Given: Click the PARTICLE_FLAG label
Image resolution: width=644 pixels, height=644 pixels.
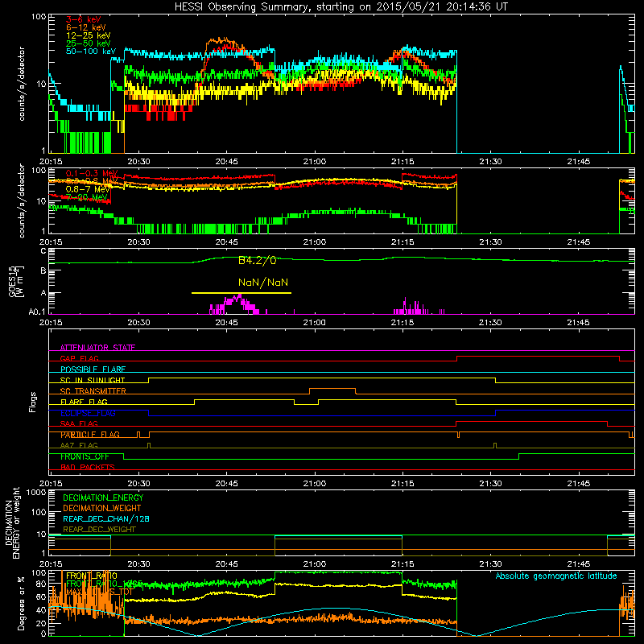Looking at the screenshot, I should click(90, 435).
